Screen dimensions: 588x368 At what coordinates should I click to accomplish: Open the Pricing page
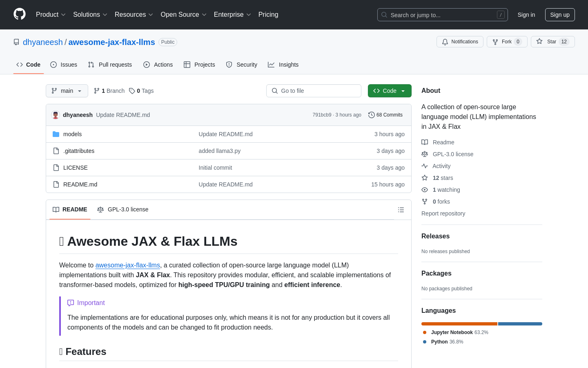pyautogui.click(x=268, y=14)
